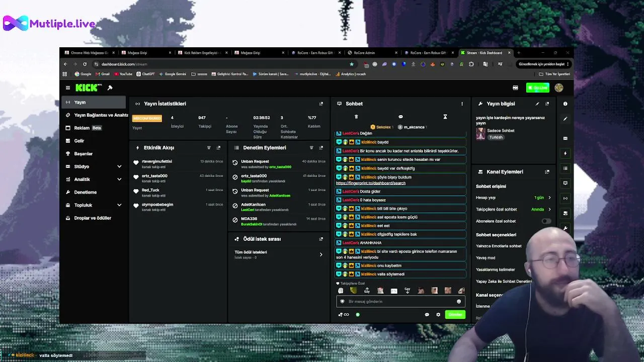Screen dimensions: 644x362
Task: Click the hammer moderation icon next to Kick logo
Action: tap(110, 88)
